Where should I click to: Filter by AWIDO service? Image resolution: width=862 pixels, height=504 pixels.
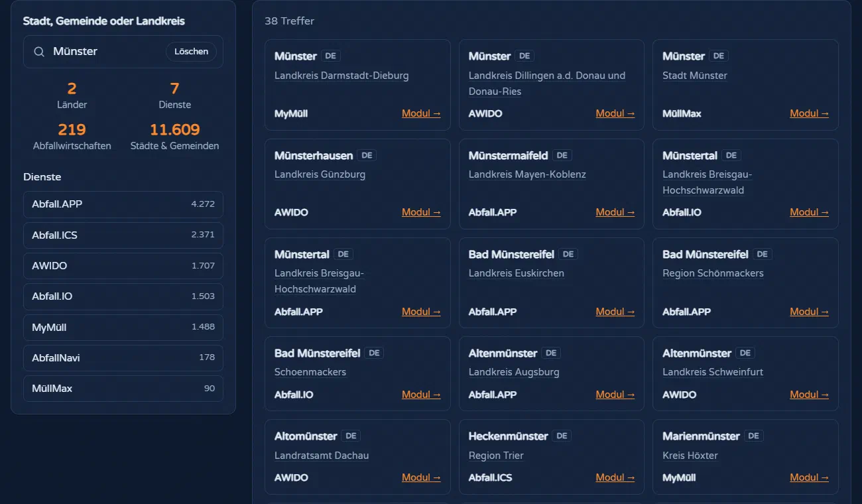123,266
